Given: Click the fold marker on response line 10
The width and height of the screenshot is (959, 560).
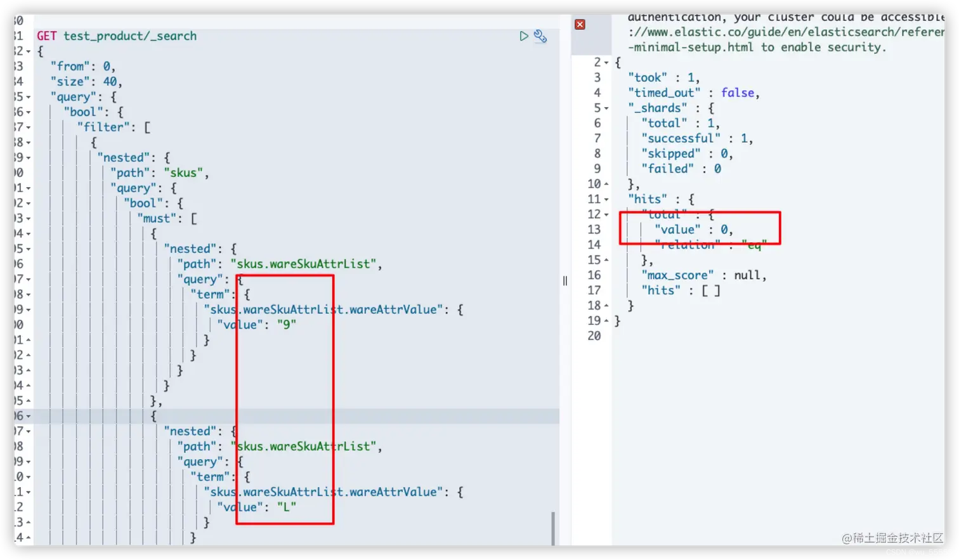Looking at the screenshot, I should pos(606,185).
